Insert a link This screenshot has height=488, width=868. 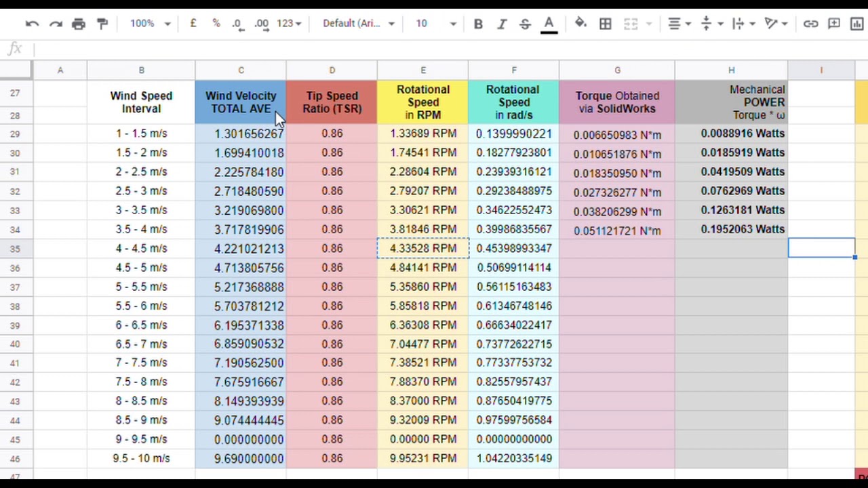[x=810, y=24]
